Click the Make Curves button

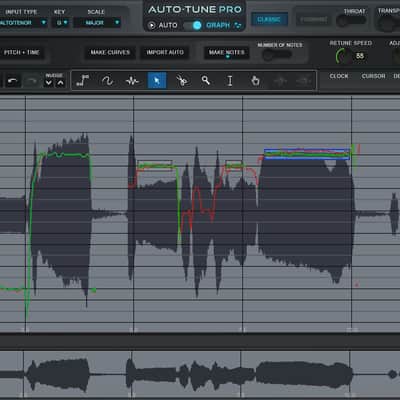coord(110,52)
